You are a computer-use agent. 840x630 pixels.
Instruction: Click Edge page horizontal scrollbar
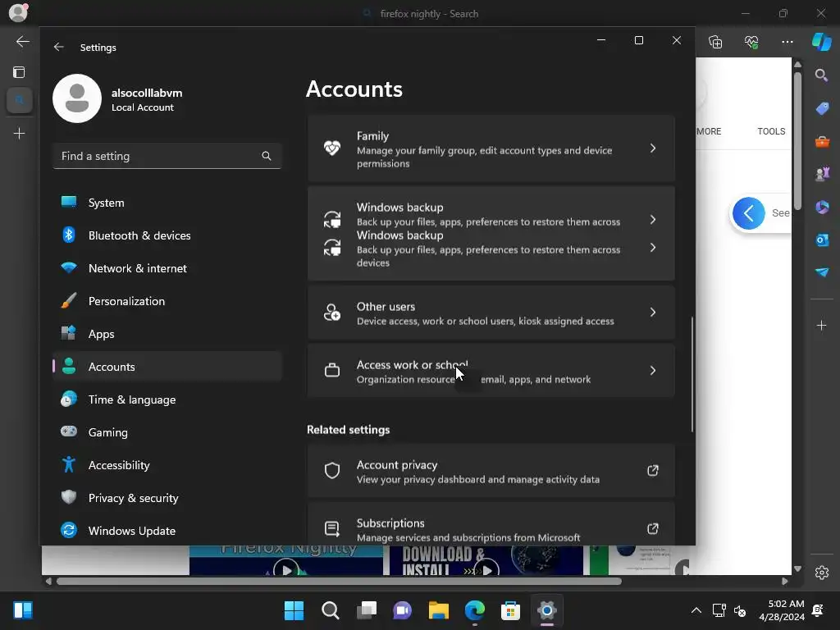click(x=339, y=582)
